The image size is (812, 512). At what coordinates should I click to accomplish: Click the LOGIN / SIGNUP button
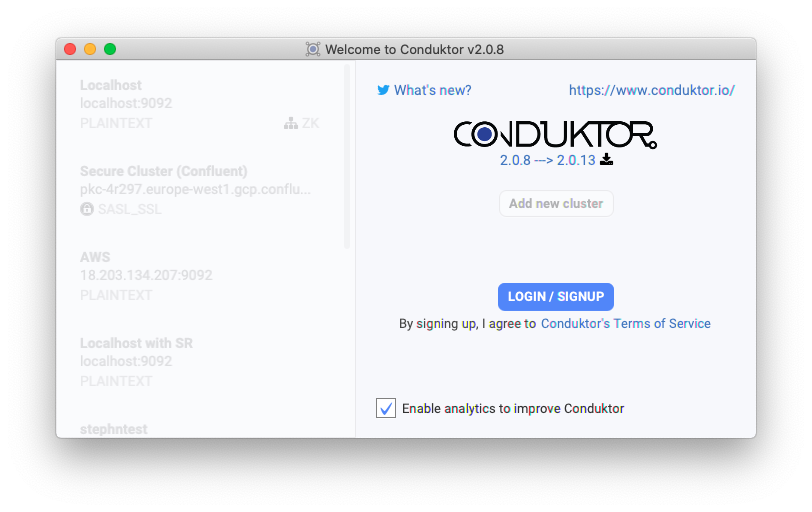556,297
